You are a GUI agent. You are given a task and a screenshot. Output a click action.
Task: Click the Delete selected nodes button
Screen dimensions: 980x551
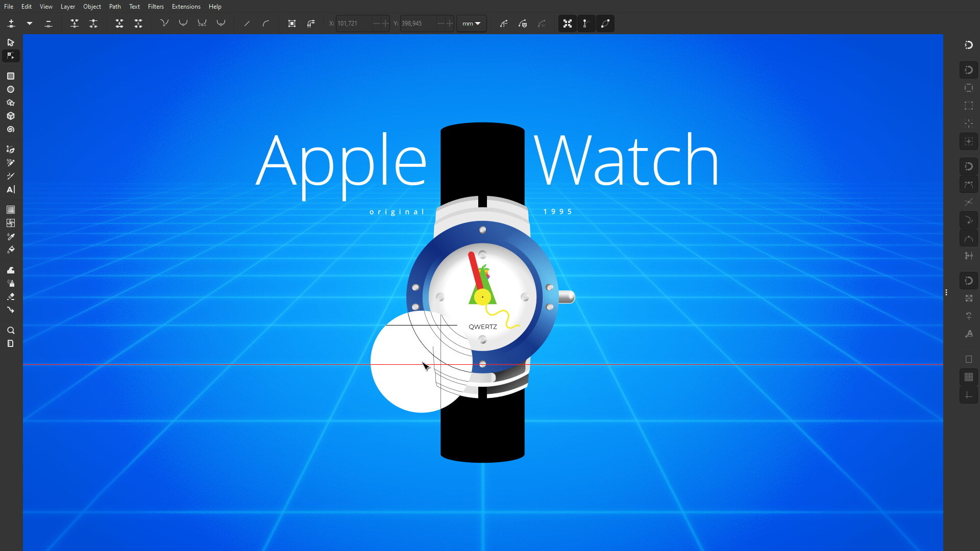pos(48,23)
